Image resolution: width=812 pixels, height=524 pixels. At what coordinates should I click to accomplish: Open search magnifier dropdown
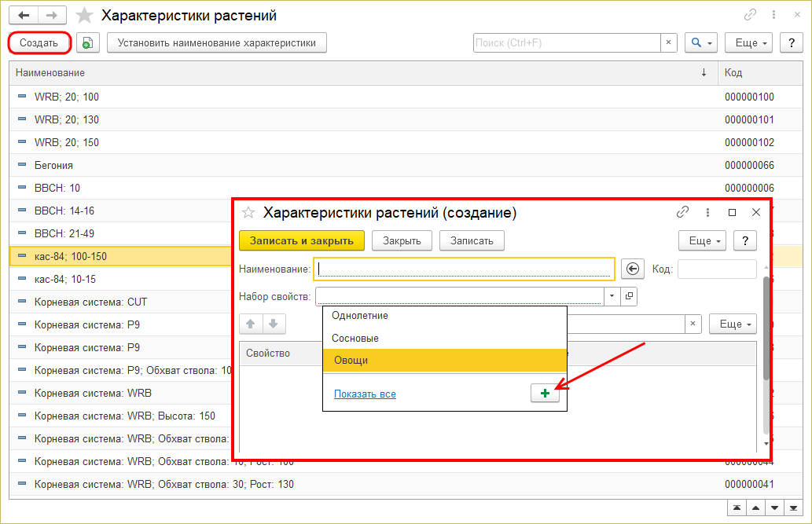(701, 43)
